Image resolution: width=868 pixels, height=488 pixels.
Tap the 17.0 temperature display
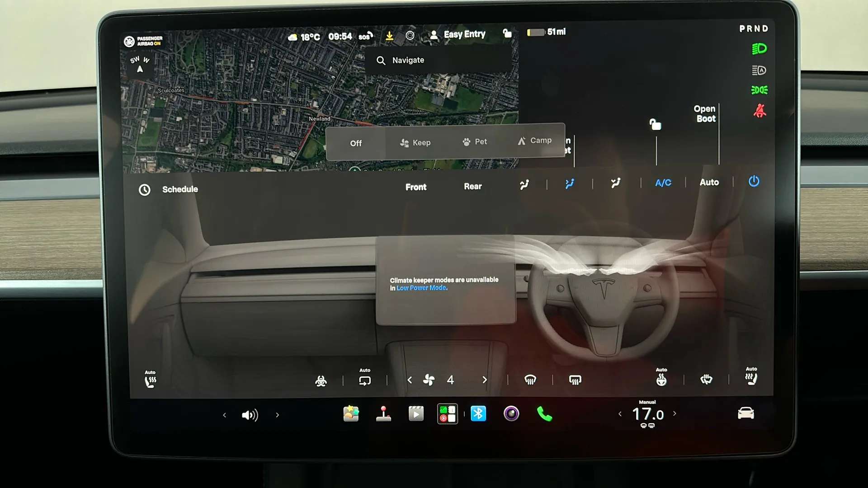648,414
